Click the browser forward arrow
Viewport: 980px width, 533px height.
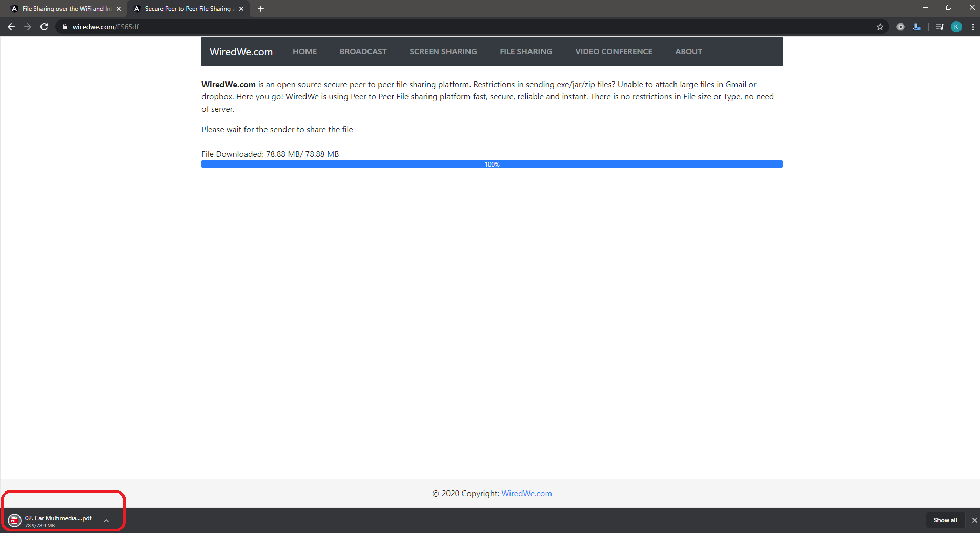28,27
